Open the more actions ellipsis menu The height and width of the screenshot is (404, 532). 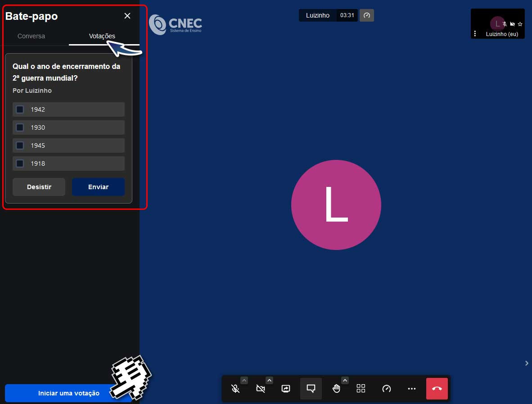411,389
